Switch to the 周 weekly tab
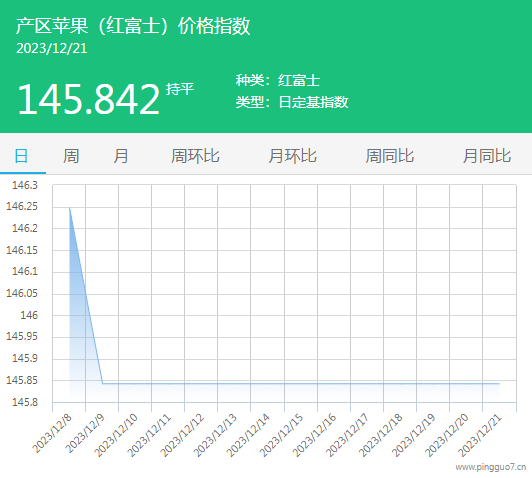 (71, 156)
